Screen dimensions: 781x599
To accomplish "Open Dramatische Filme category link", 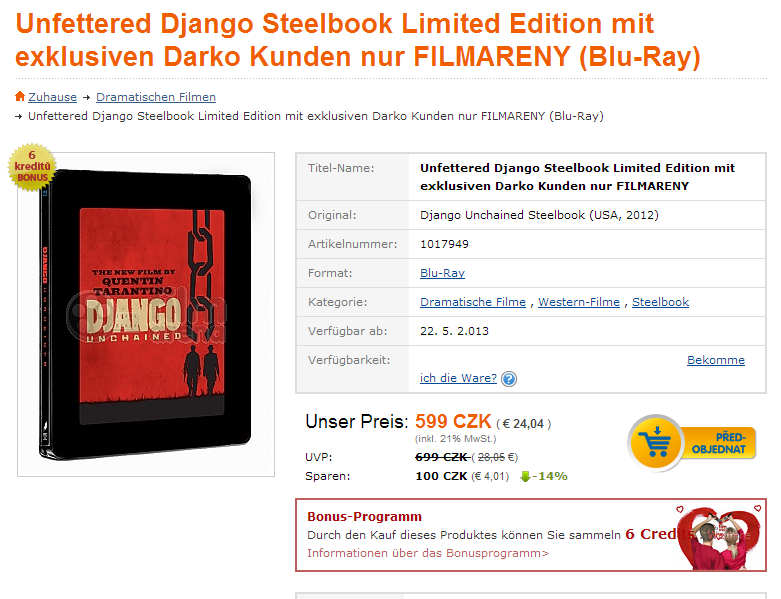I will coord(473,302).
